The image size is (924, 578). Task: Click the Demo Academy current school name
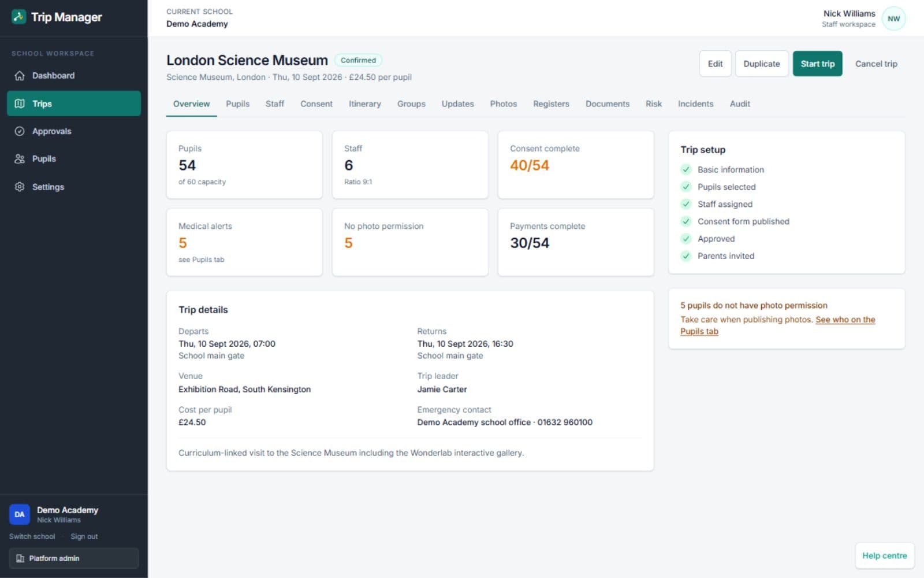(x=197, y=24)
